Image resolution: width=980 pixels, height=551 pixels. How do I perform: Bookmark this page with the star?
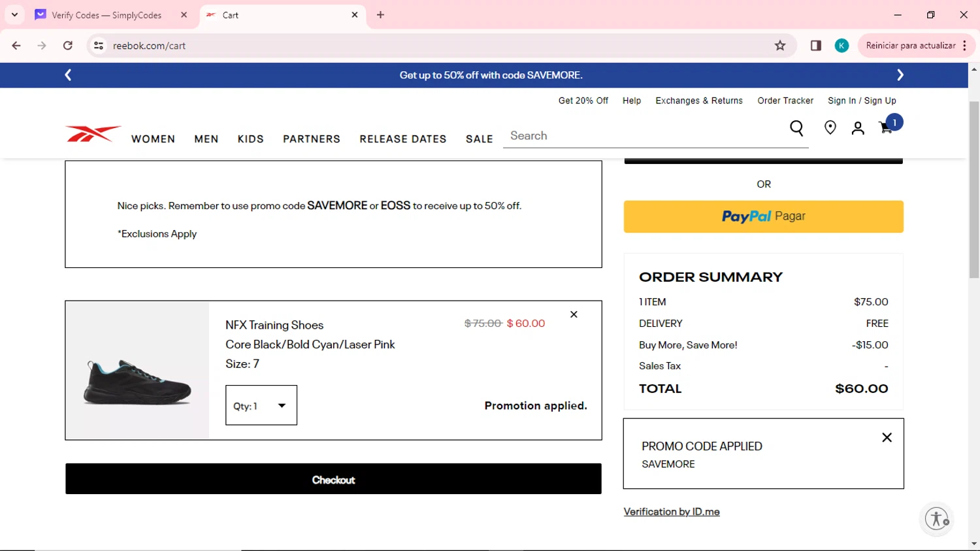(780, 46)
